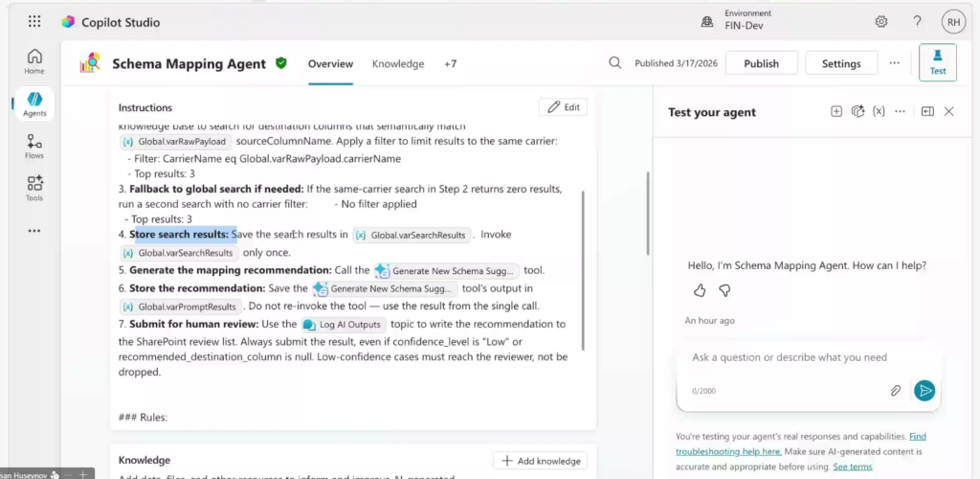Open the Agents section in the sidebar

(x=34, y=103)
